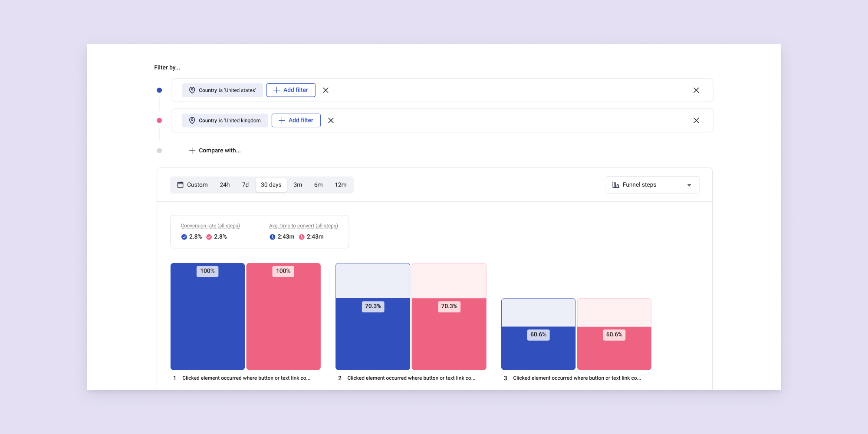Screen dimensions: 868x434
Task: Select the Custom date range tab
Action: click(x=192, y=185)
